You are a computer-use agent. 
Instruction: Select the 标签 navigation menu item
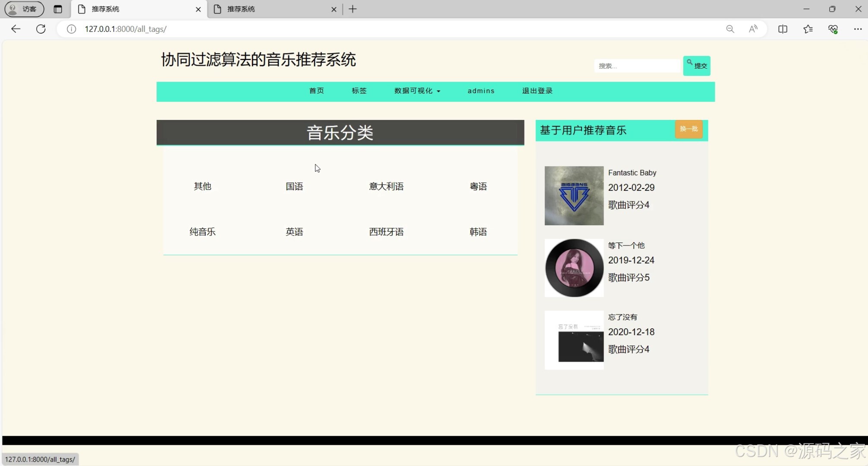pyautogui.click(x=359, y=91)
